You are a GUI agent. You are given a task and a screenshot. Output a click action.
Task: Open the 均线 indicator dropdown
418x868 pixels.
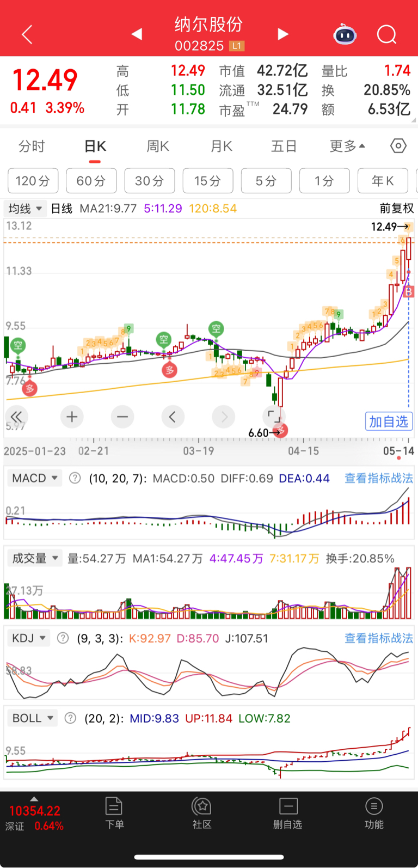coord(25,209)
